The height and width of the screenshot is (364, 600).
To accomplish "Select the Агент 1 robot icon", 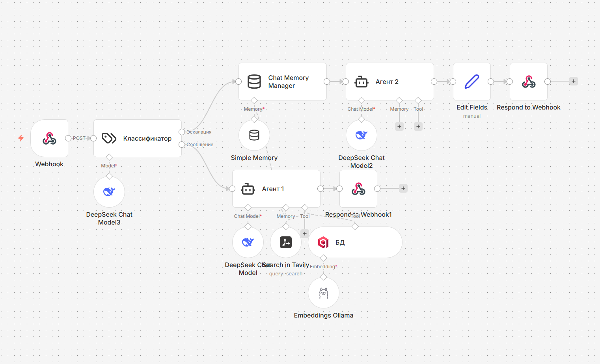I will click(x=248, y=188).
